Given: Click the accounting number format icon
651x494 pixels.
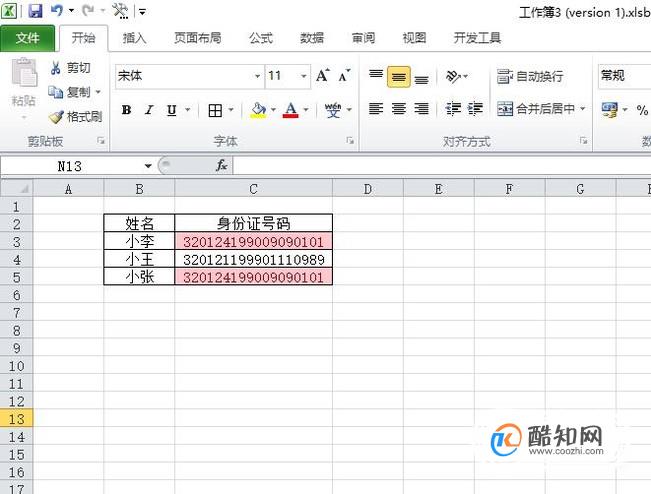Looking at the screenshot, I should click(x=609, y=110).
